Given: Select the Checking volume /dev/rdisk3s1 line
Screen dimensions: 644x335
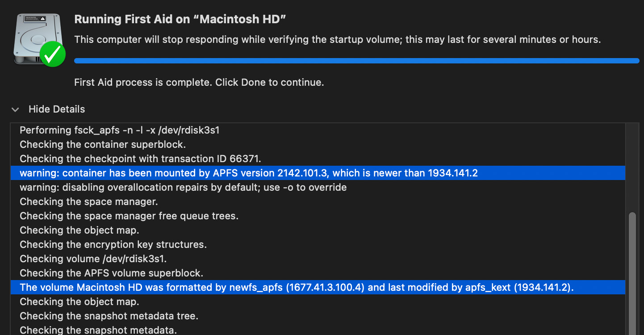Looking at the screenshot, I should pos(93,259).
